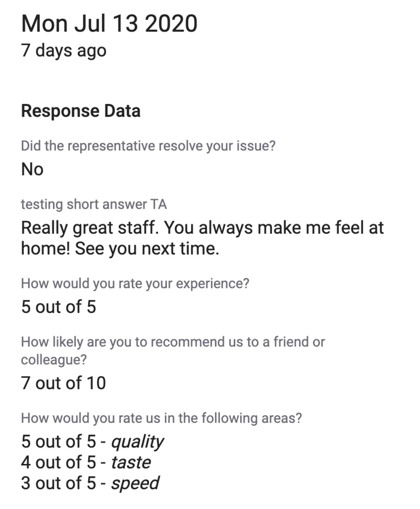The image size is (420, 509).
Task: Click the italic word 'speed'
Action: tap(135, 484)
